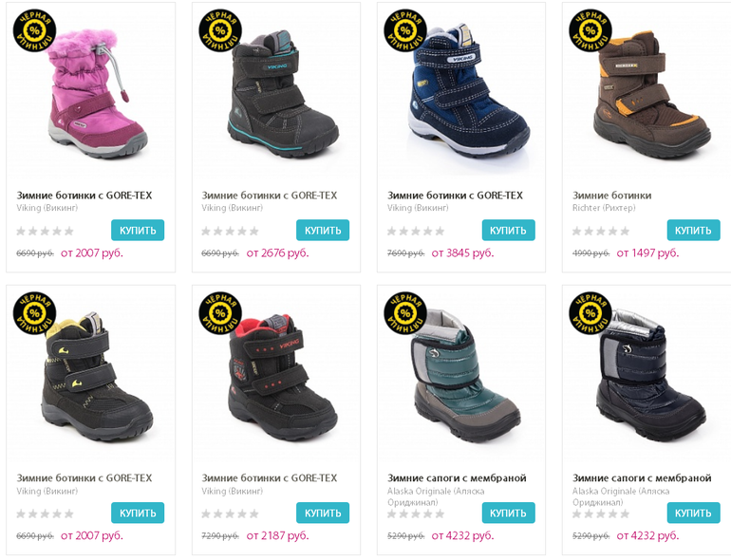The image size is (731, 560).
Task: Rate navy Alaska Originale boot four stars
Action: [x=612, y=513]
